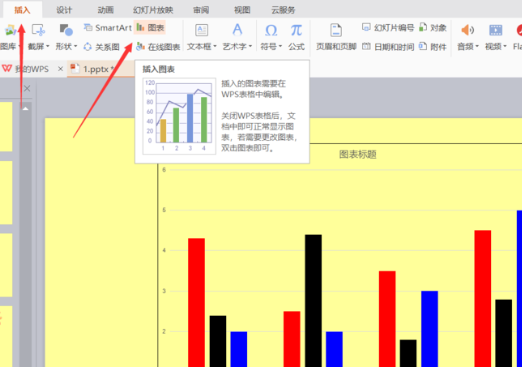522x367 pixels.
Task: Open the 视图 tab
Action: [242, 10]
